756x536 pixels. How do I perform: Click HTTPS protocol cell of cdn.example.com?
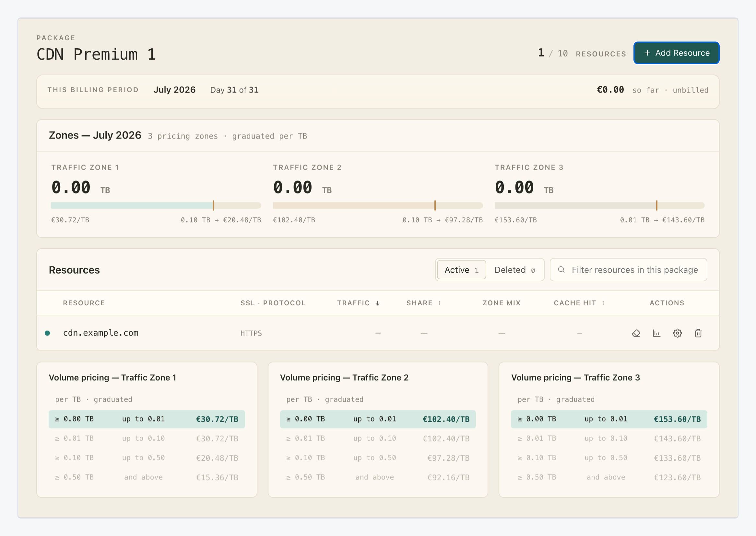coord(251,333)
